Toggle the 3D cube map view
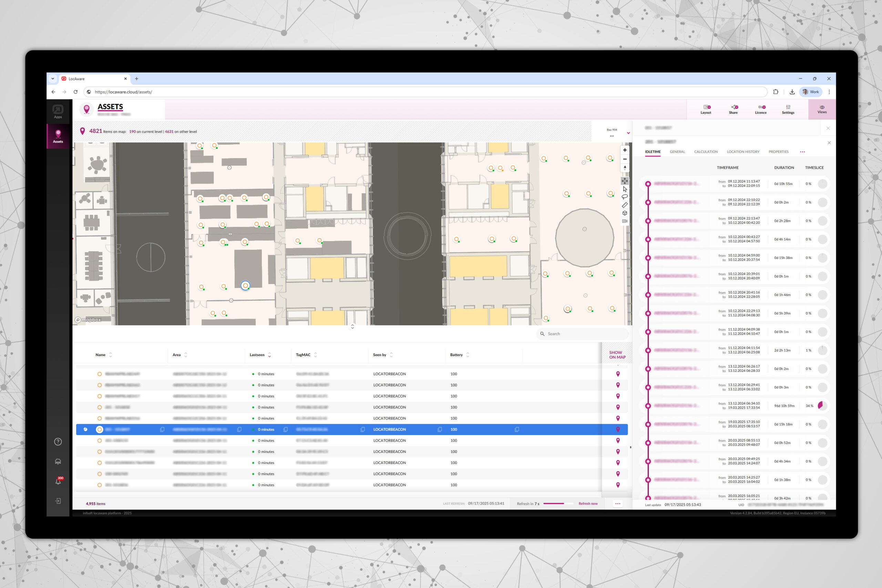This screenshot has width=882, height=588. tap(625, 213)
